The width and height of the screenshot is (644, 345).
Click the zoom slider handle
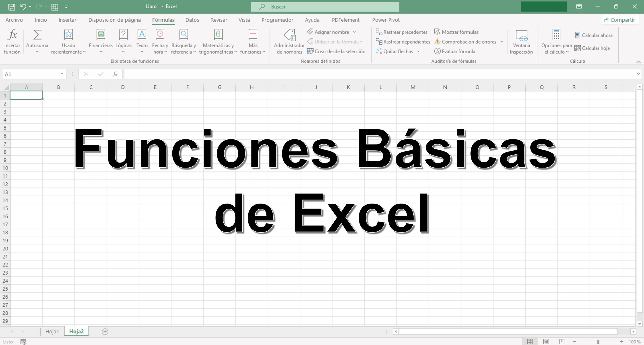click(598, 341)
